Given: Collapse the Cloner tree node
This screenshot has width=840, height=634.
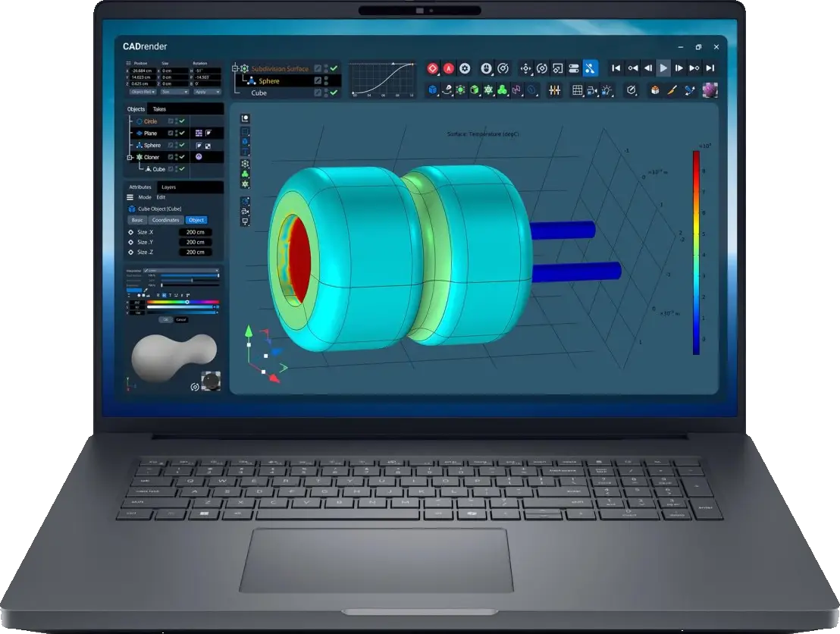Looking at the screenshot, I should pyautogui.click(x=130, y=157).
